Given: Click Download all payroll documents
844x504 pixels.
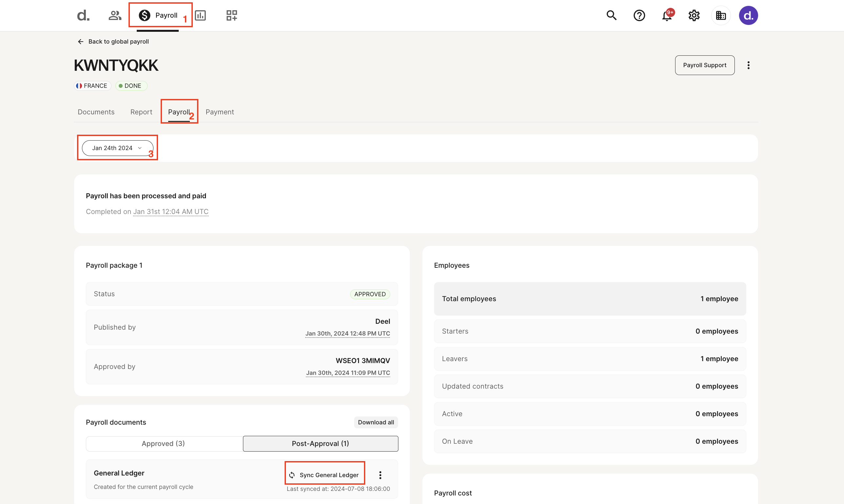Looking at the screenshot, I should (x=375, y=422).
